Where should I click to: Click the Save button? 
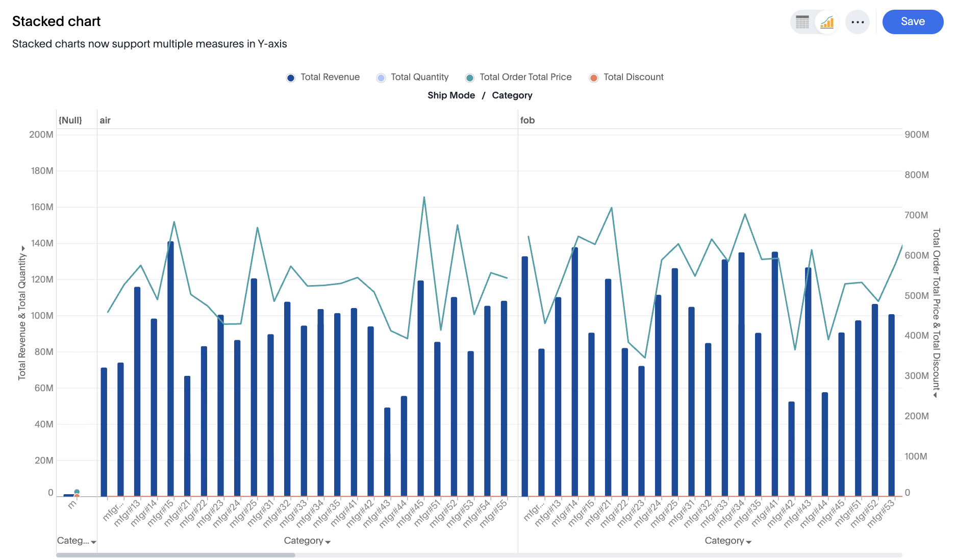tap(912, 21)
